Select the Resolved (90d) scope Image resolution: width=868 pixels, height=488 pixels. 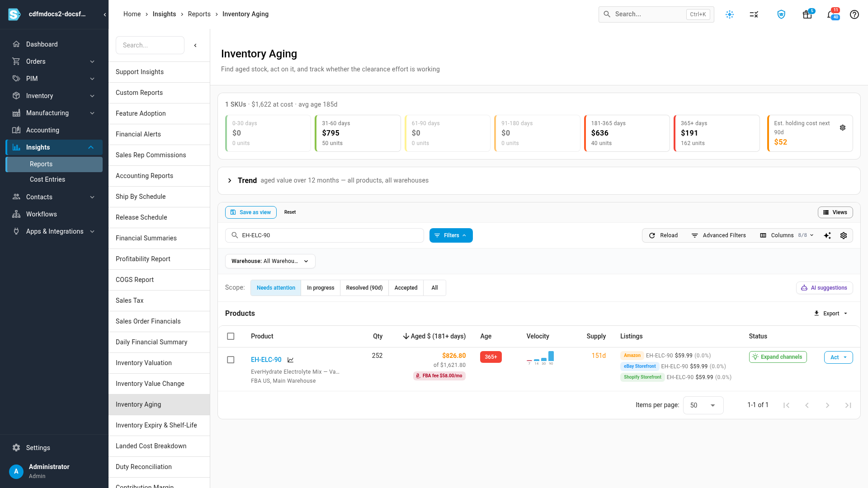pyautogui.click(x=364, y=288)
